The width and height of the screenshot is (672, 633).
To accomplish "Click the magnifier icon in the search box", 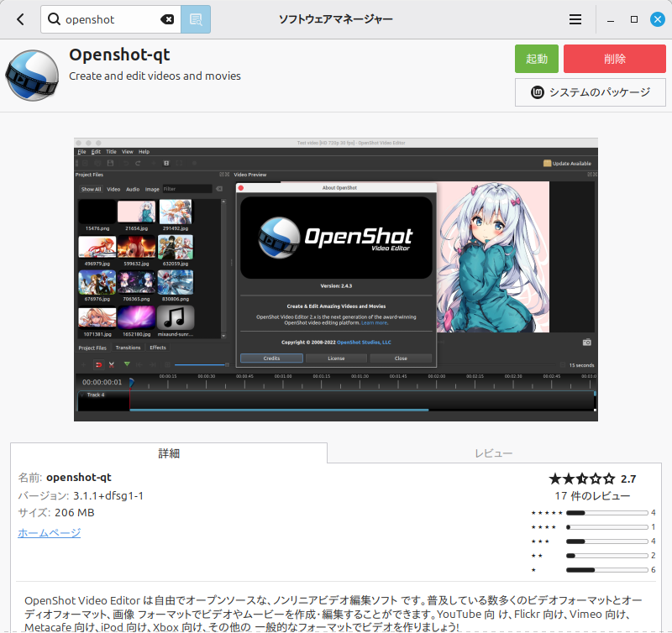I will pos(55,19).
